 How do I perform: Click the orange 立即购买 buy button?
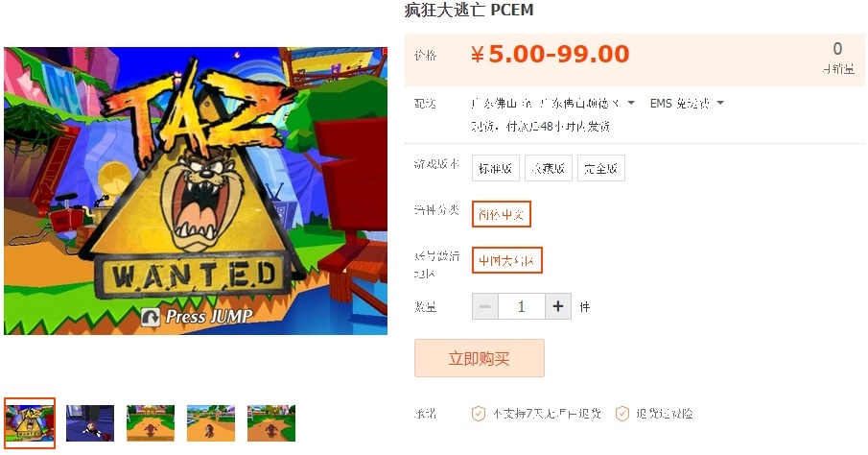coord(480,359)
